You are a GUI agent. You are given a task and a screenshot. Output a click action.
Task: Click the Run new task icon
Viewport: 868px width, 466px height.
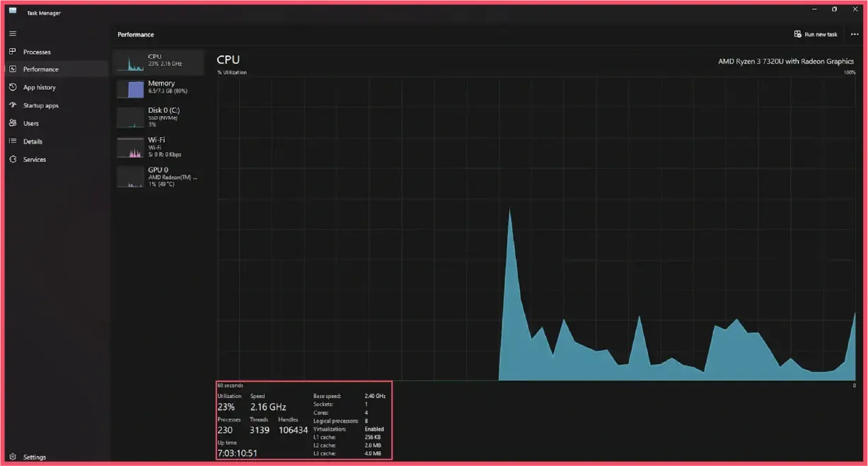[x=797, y=33]
